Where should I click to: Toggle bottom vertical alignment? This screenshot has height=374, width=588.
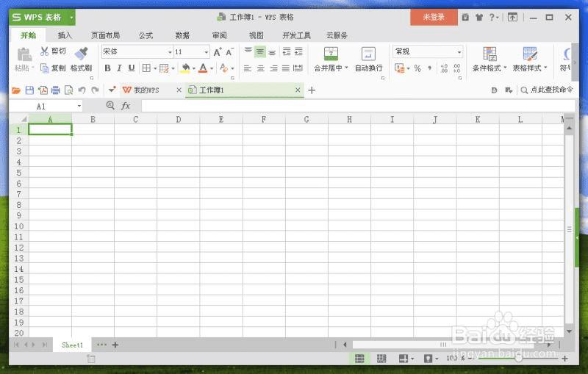(272, 51)
